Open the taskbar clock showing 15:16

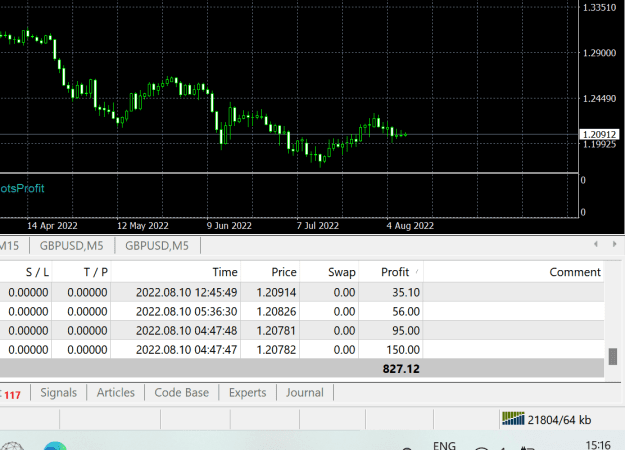point(598,445)
